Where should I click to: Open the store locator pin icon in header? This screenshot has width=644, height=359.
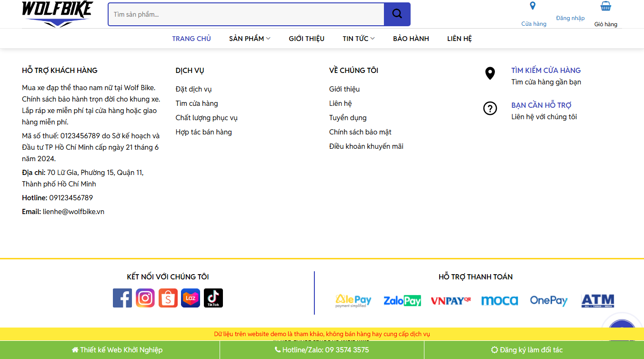click(x=533, y=6)
